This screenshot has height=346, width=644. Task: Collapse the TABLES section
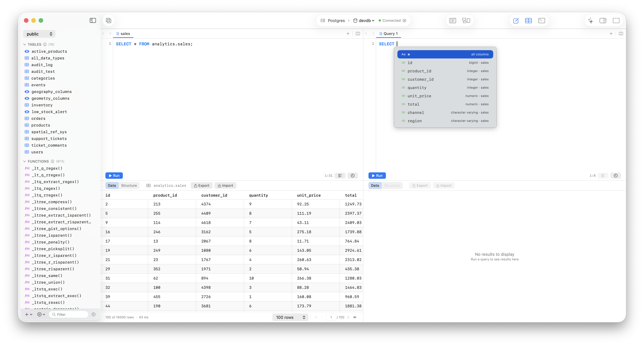pos(24,45)
